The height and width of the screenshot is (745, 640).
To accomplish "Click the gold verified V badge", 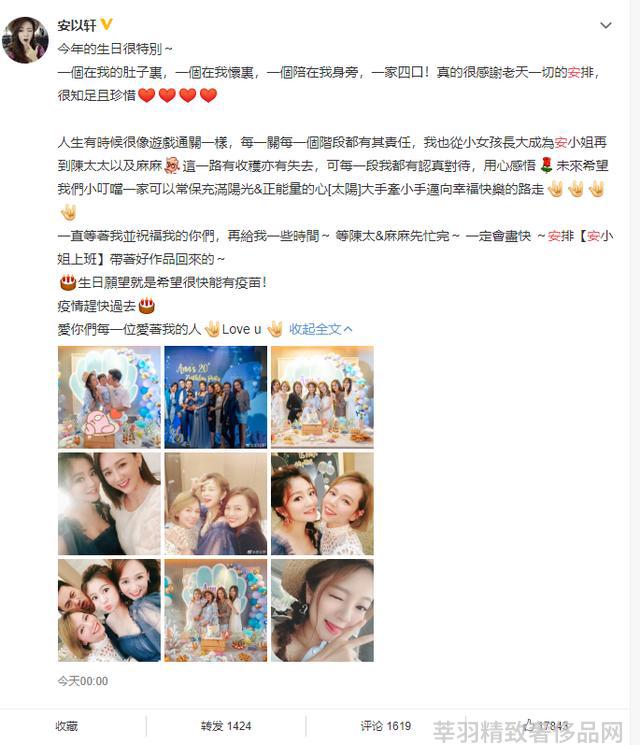I will (x=106, y=24).
